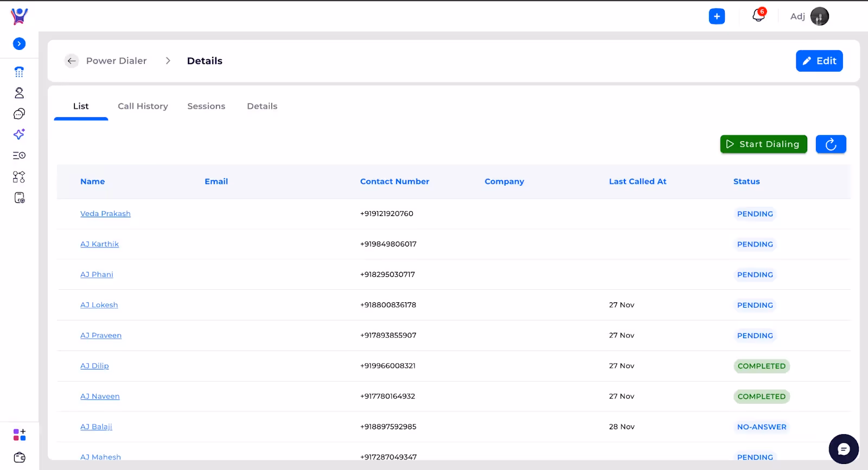Switch to the Sessions tab
This screenshot has width=868, height=470.
(x=206, y=106)
